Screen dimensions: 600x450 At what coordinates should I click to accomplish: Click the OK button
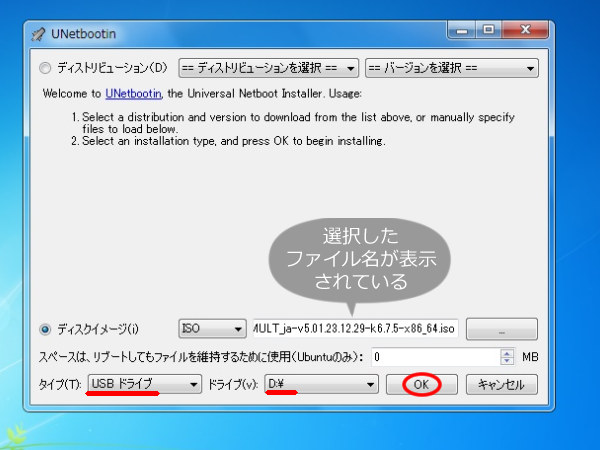422,384
